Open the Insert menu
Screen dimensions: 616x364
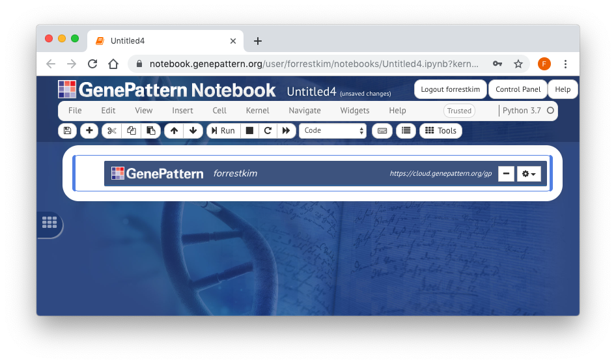183,111
